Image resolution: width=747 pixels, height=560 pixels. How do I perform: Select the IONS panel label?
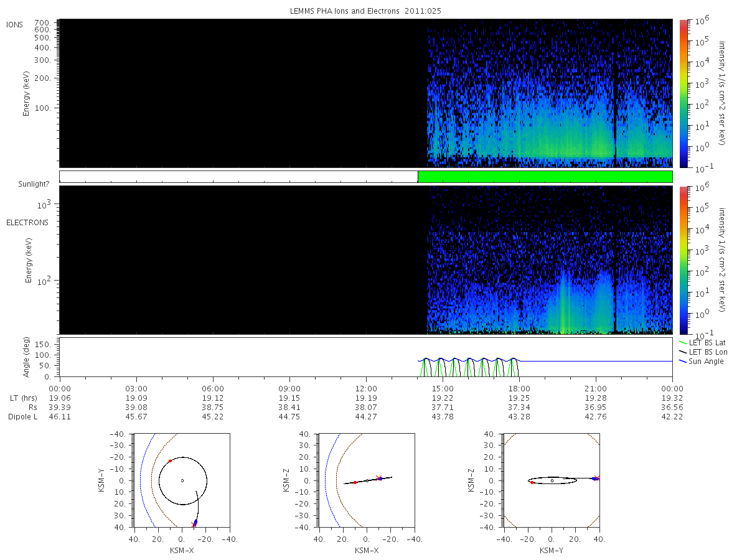[x=15, y=25]
